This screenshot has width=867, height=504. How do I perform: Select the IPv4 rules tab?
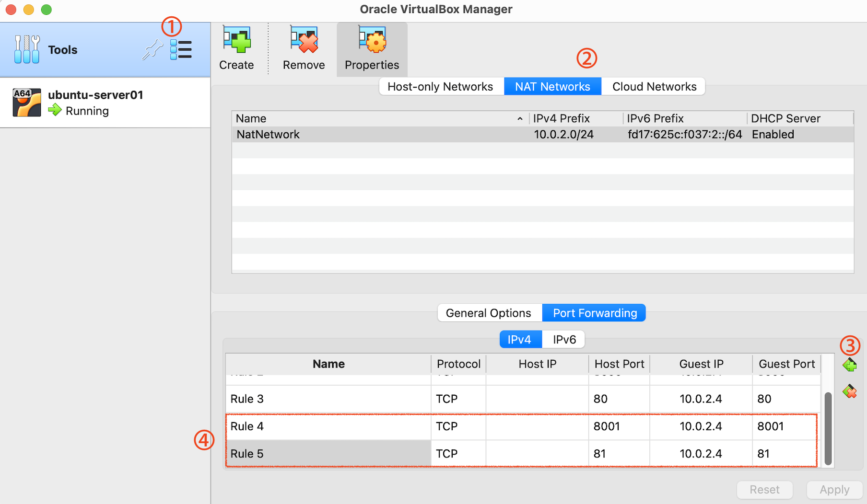point(520,340)
